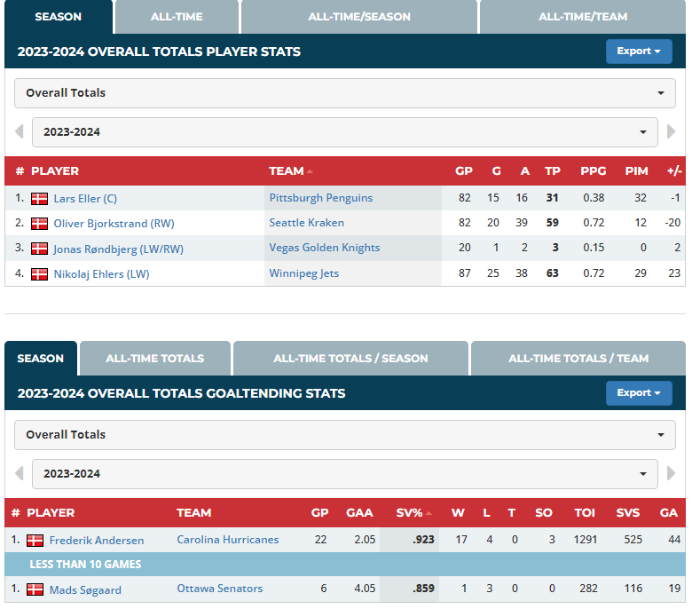Go to previous season in goaltending stats
Viewport: 700px width, 609px height.
pos(19,474)
